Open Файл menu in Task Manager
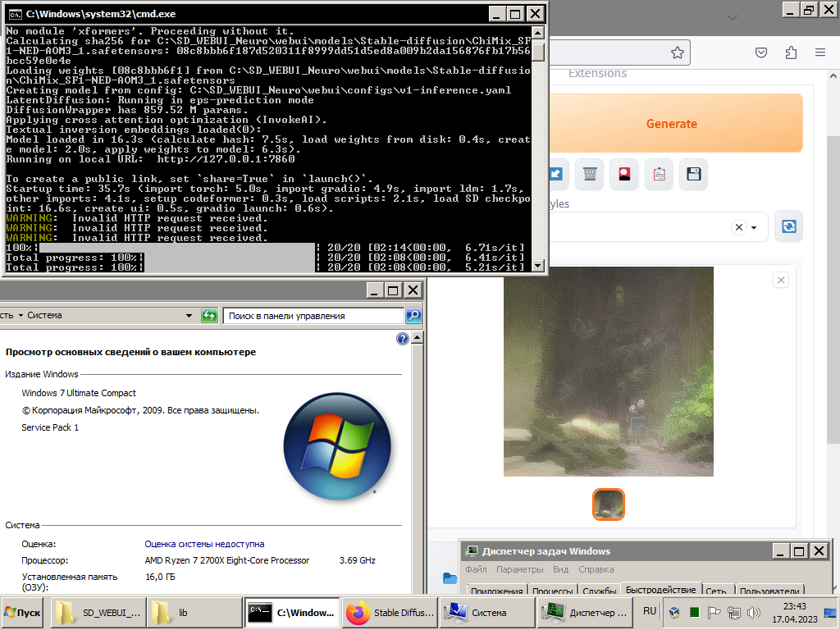Screen dimensions: 840x630 coord(476,569)
